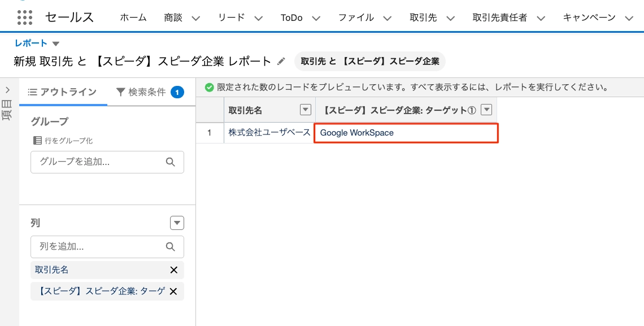
Task: Remove 【スピーダ】スピーダ企業 column with X icon
Action: [x=173, y=292]
